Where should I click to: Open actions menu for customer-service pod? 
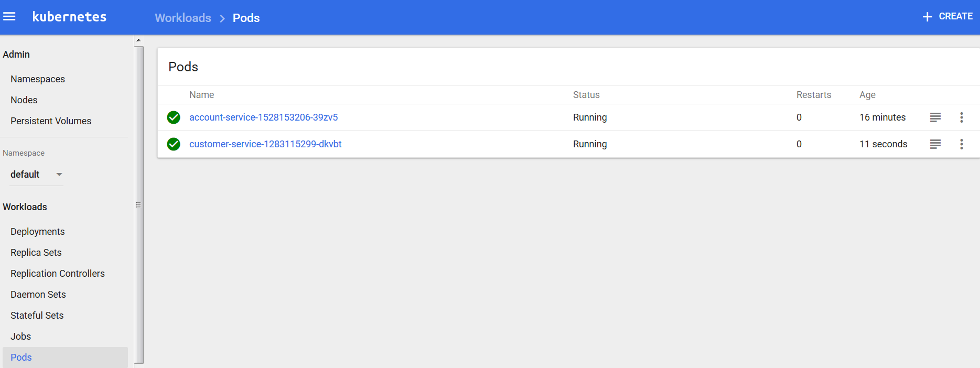(961, 144)
